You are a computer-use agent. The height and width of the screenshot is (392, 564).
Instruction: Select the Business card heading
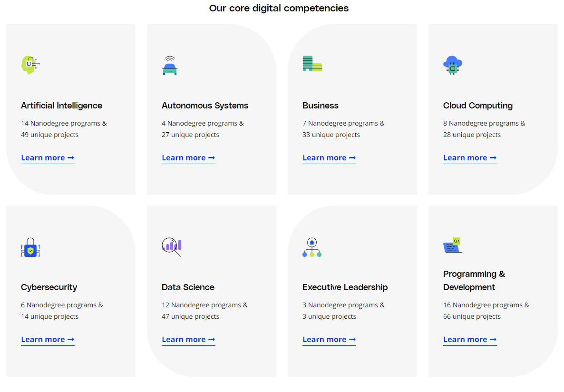[321, 105]
